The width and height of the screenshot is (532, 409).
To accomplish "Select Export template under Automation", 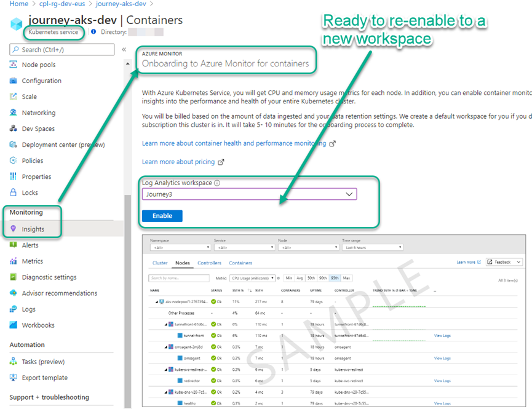I will click(45, 378).
